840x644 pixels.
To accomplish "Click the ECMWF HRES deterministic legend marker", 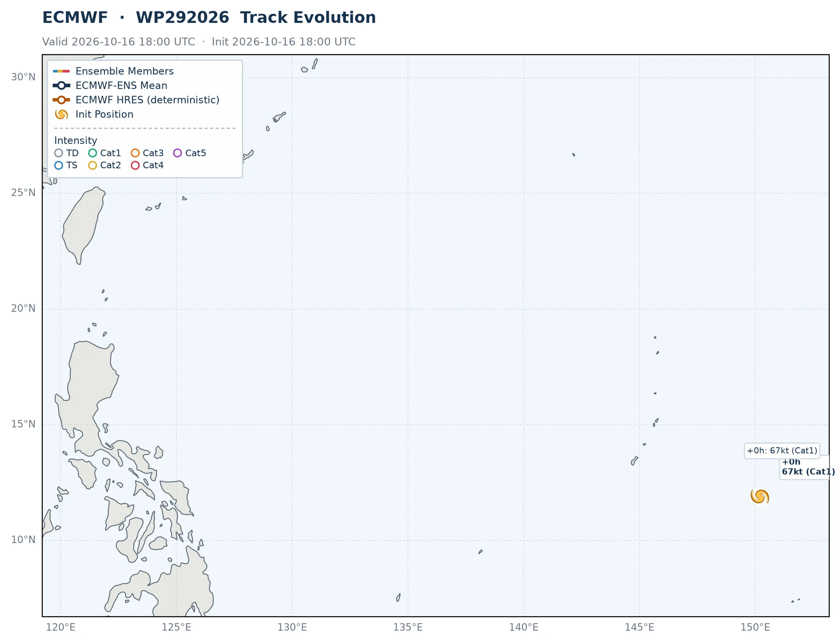I will point(61,100).
